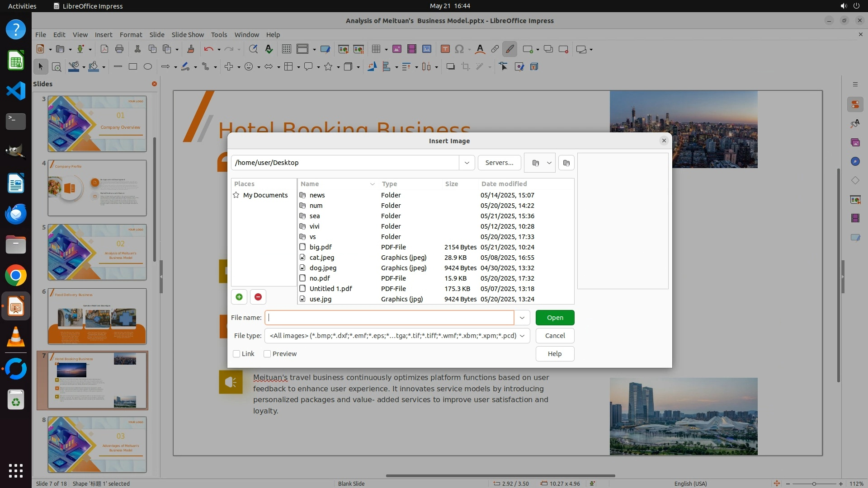Image resolution: width=868 pixels, height=488 pixels.
Task: Open the Format menu
Action: (x=131, y=35)
